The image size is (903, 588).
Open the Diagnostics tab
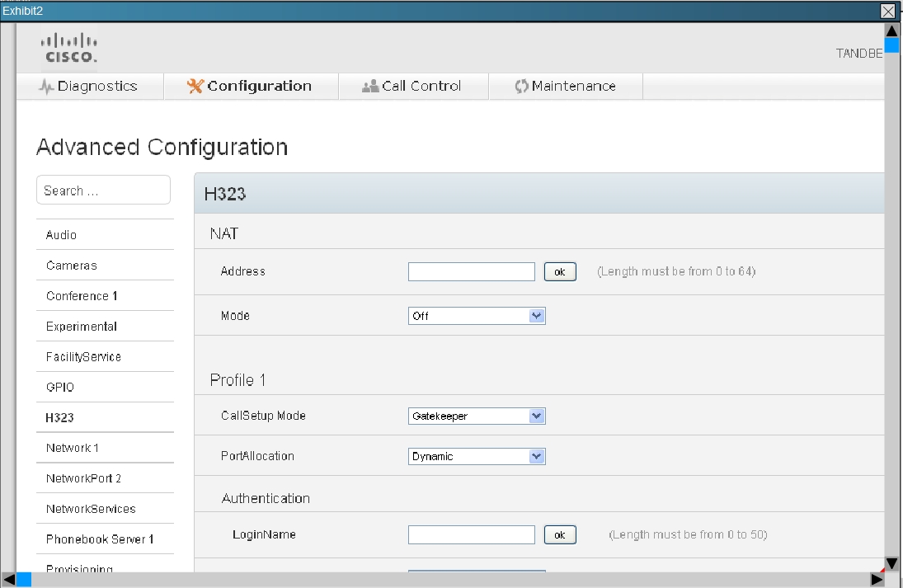click(89, 87)
